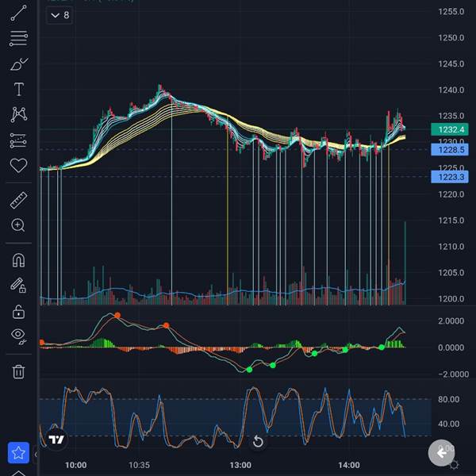Click the TradingView logo badge
Screen dimensions: 476x476
56,440
